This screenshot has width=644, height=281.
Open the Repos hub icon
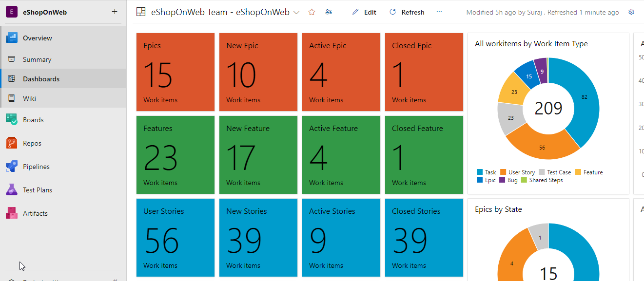(x=12, y=143)
